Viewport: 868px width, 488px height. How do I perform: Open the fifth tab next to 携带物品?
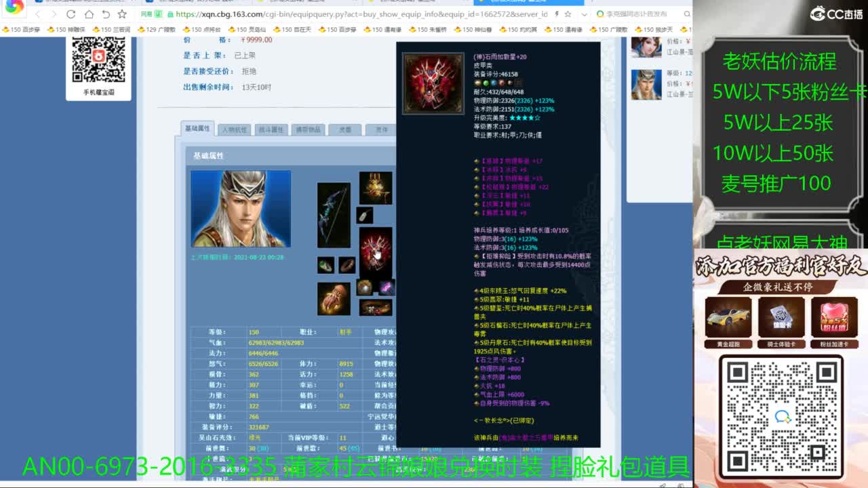click(x=345, y=129)
